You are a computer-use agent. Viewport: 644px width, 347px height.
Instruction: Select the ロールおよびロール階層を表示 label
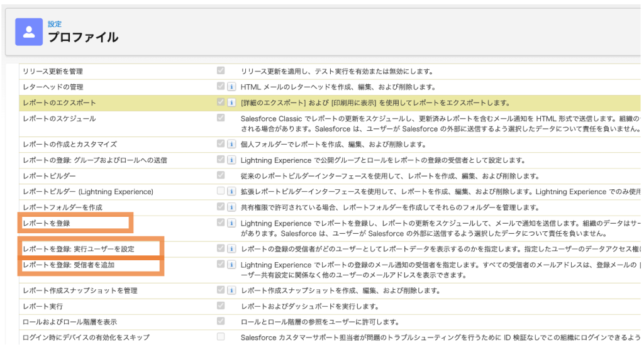point(70,322)
